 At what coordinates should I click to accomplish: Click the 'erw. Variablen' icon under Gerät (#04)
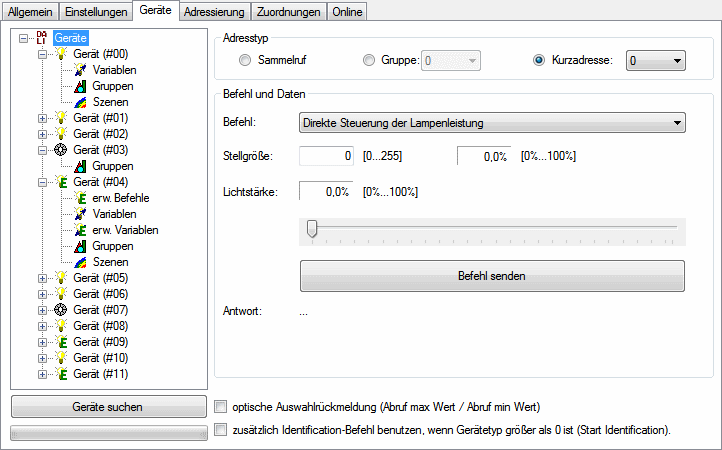pos(82,230)
